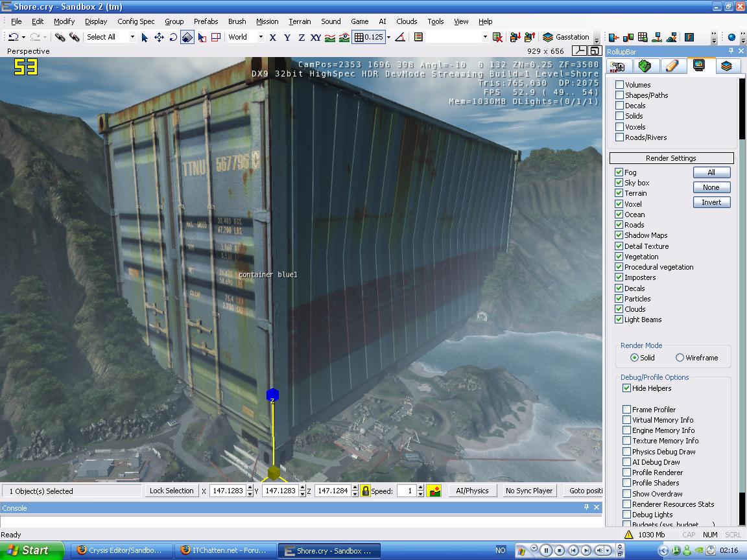The height and width of the screenshot is (560, 747).
Task: Choose the Move tool
Action: pos(159,37)
